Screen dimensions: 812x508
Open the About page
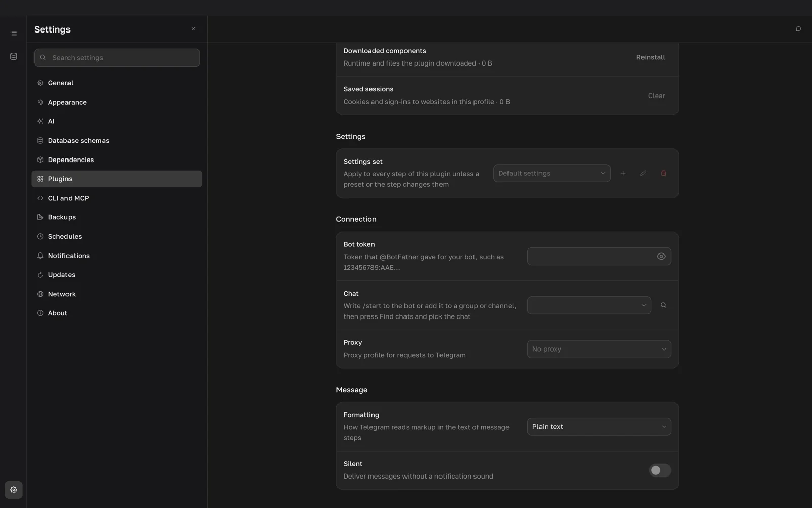coord(117,313)
